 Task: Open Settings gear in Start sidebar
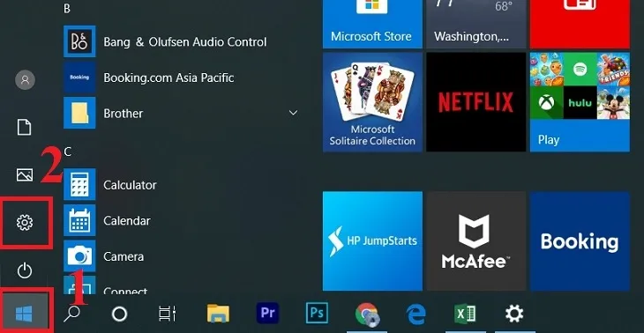(25, 222)
